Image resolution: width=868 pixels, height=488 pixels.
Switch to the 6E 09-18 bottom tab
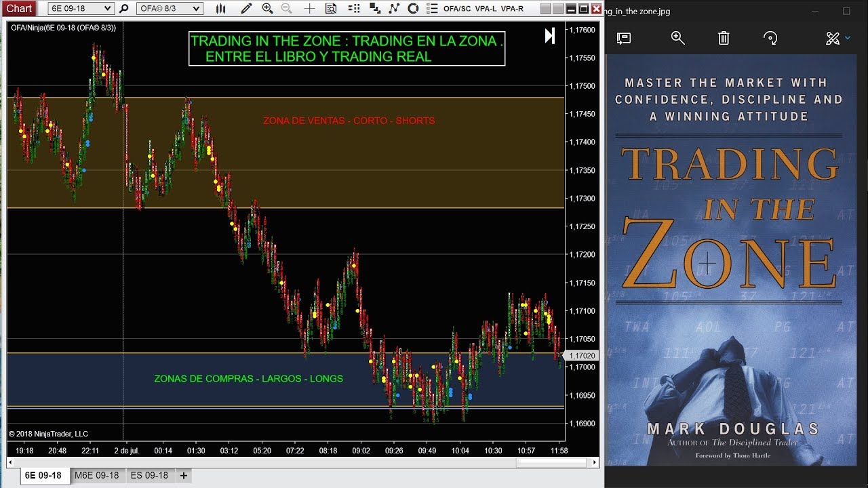43,475
